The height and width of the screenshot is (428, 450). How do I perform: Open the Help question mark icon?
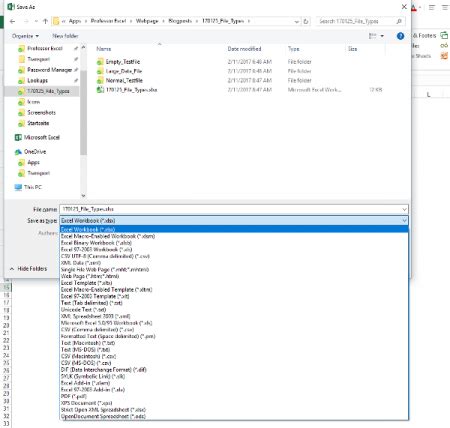tap(400, 36)
